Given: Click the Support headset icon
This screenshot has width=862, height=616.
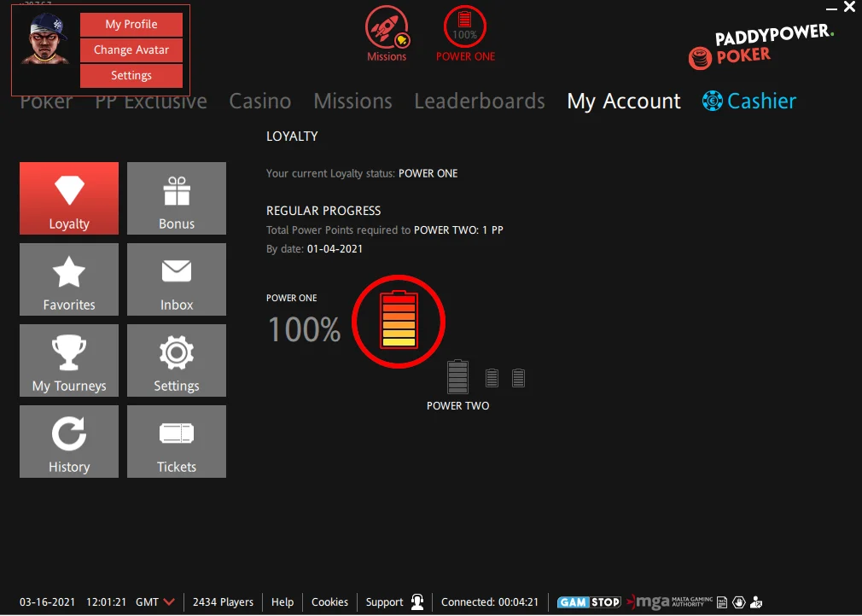Looking at the screenshot, I should (x=417, y=602).
